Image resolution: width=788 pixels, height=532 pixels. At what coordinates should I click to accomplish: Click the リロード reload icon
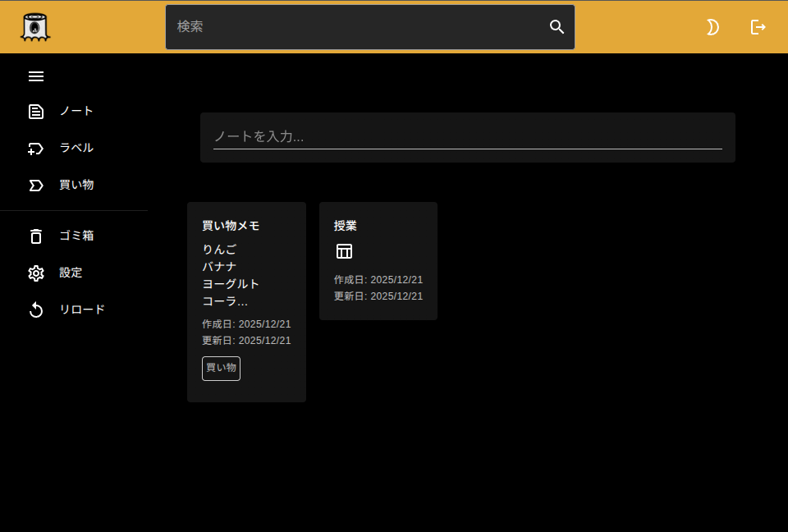pyautogui.click(x=36, y=310)
